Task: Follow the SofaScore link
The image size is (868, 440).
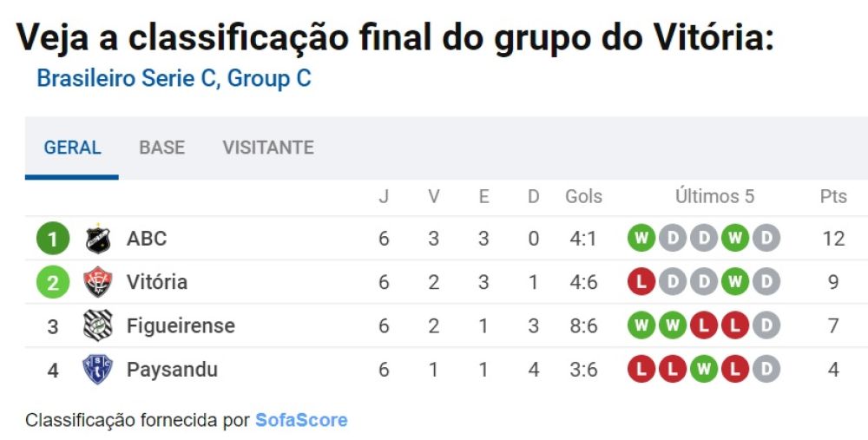Action: pyautogui.click(x=300, y=421)
